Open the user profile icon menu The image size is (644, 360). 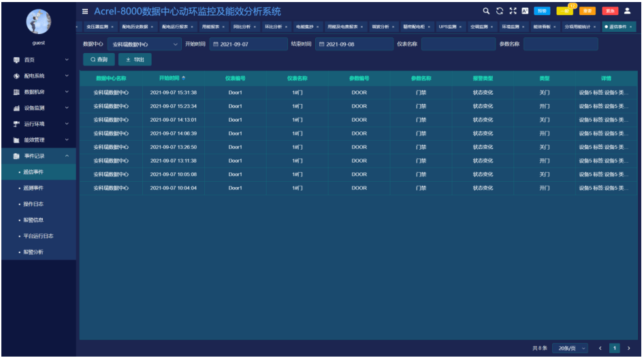[x=627, y=12]
